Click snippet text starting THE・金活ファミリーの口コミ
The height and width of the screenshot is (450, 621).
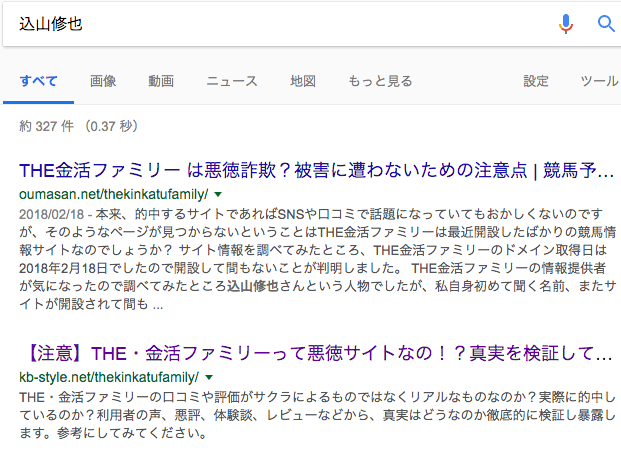pos(317,415)
